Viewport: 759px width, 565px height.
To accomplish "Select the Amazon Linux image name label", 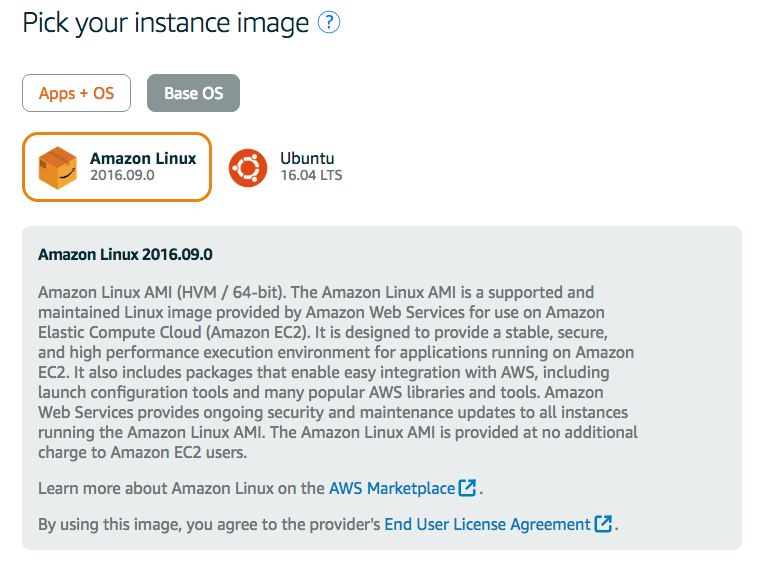I will (143, 158).
